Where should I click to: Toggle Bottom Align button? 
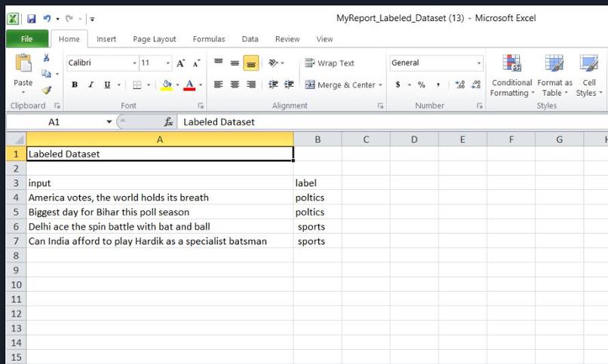pos(251,63)
